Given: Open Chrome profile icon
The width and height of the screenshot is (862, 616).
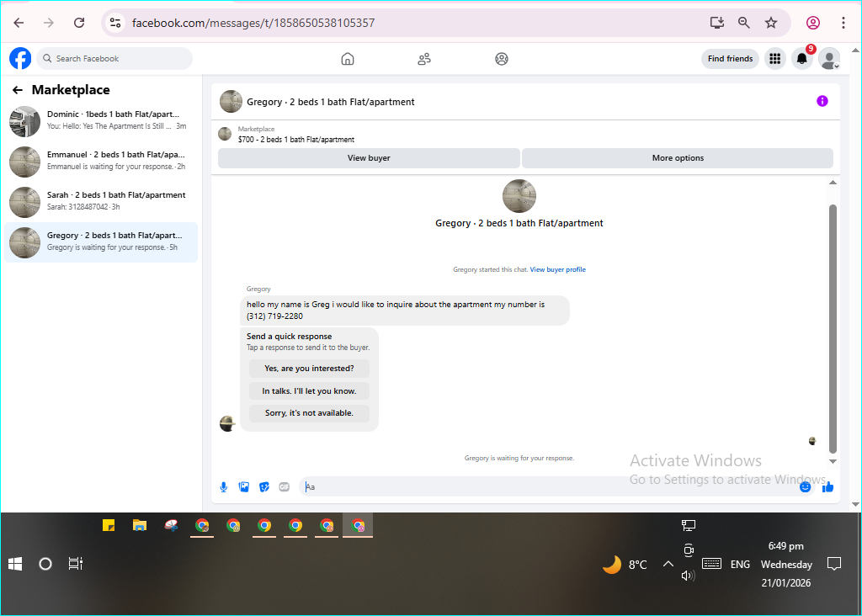Looking at the screenshot, I should 813,23.
